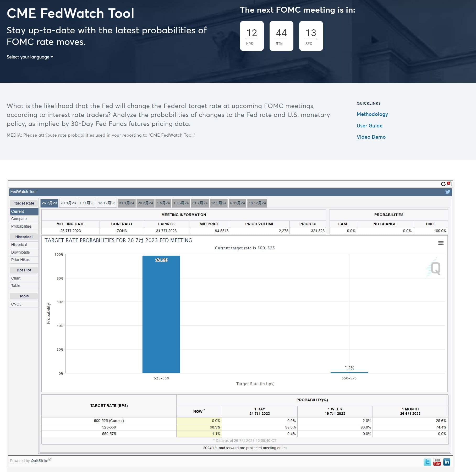Viewport: 476px width, 472px height.
Task: Click the Dot Plot section header
Action: coord(24,270)
